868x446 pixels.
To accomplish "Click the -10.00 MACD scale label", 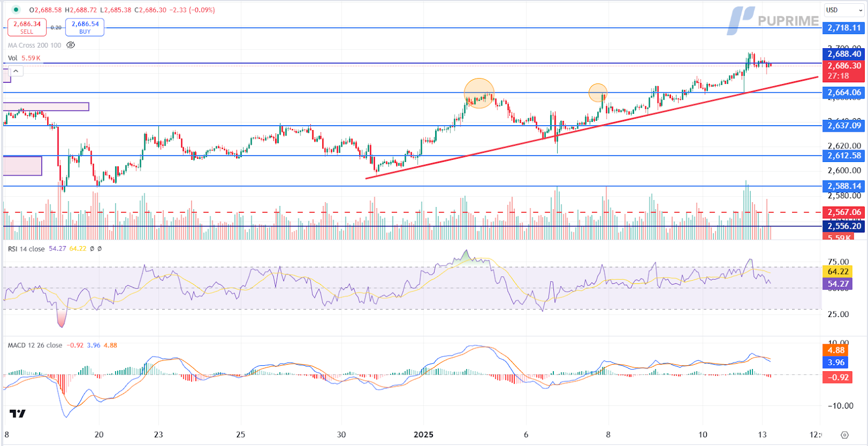I will pyautogui.click(x=840, y=405).
